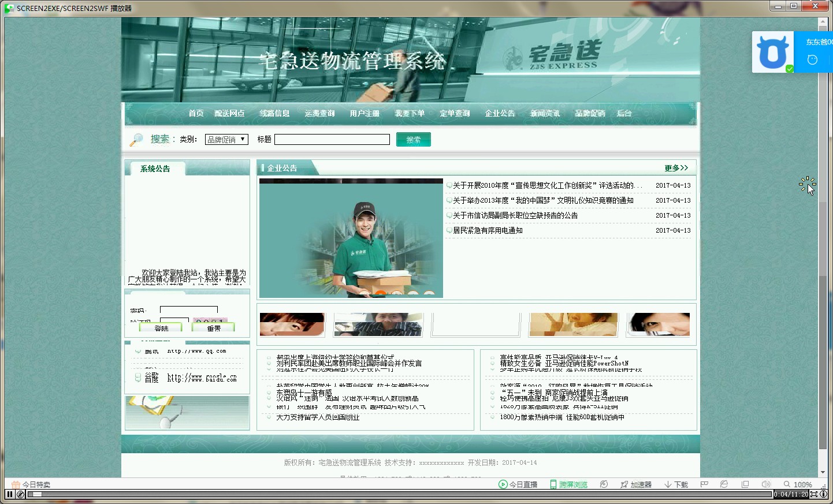Open the 居民紧急有序用电通知 link
833x504 pixels.
(488, 230)
